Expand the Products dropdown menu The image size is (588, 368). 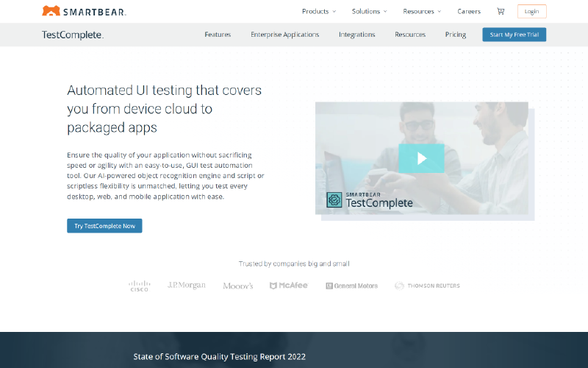319,11
